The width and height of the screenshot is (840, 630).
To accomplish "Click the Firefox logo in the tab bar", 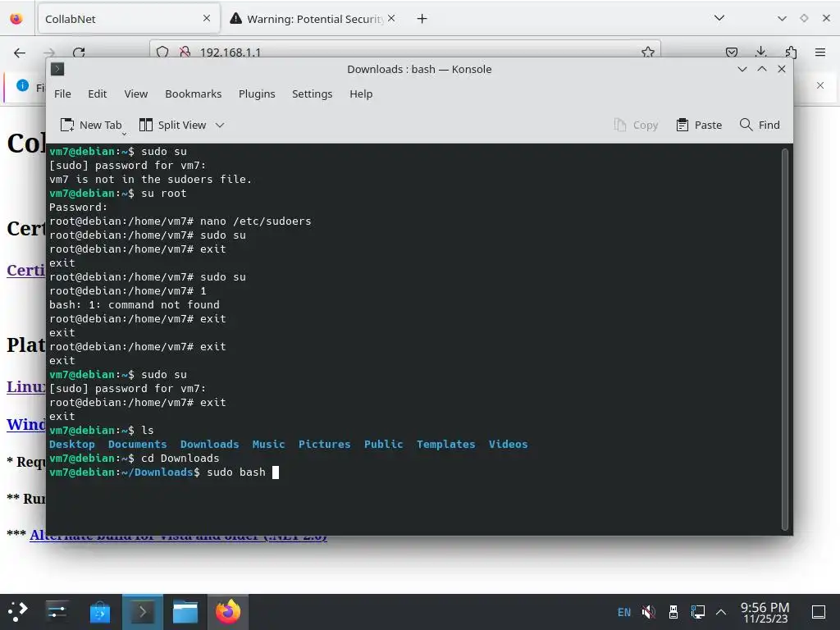I will click(16, 19).
